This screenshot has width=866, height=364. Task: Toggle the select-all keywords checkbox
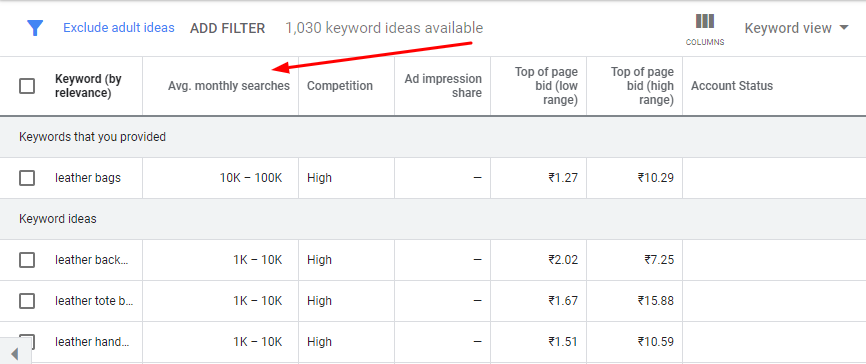coord(27,86)
